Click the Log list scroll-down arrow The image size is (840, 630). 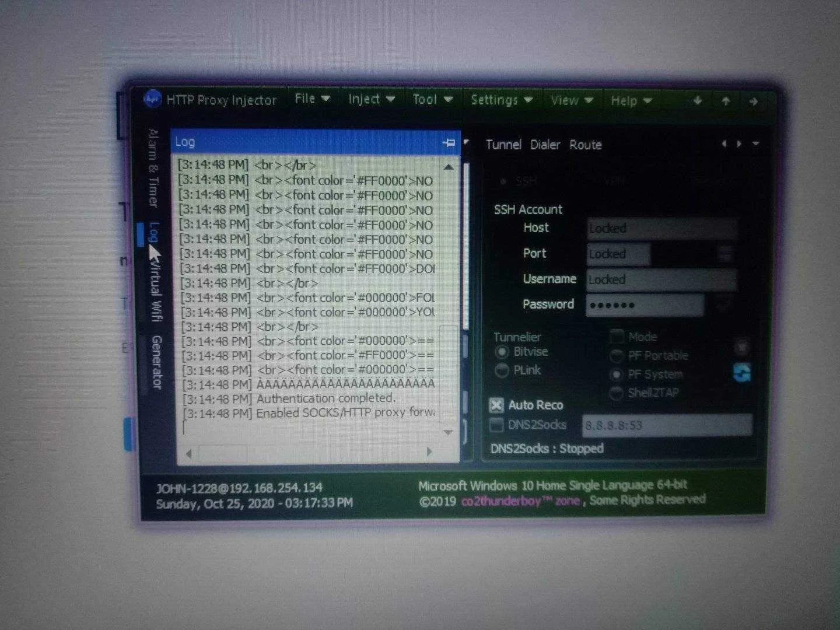pos(448,432)
